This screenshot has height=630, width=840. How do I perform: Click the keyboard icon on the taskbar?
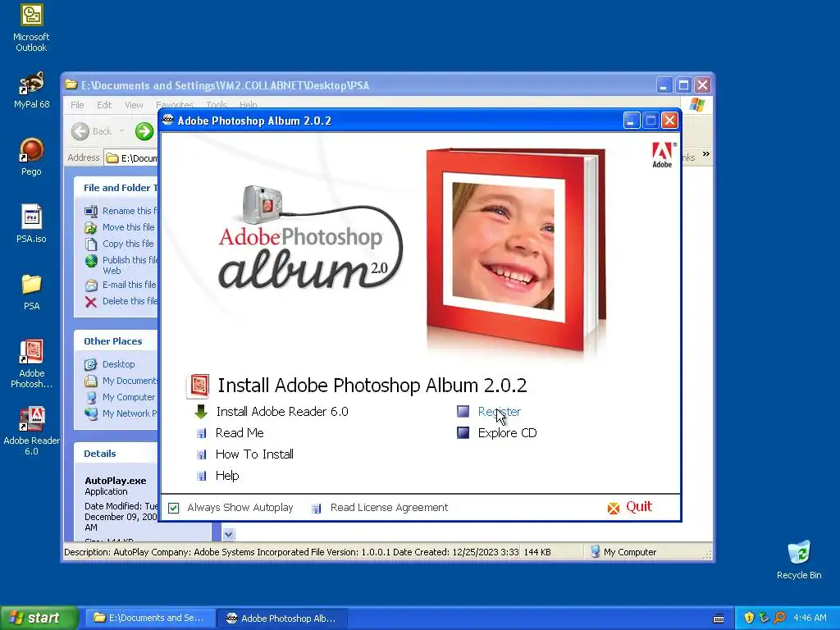[719, 619]
